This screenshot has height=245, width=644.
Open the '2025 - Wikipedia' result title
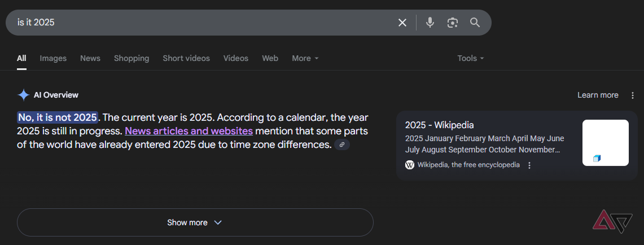click(440, 125)
